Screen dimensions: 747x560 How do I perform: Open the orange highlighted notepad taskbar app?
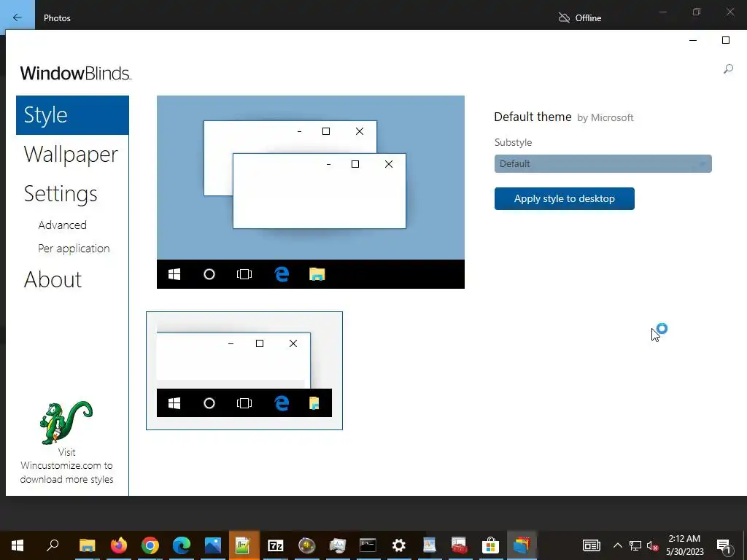tap(244, 545)
